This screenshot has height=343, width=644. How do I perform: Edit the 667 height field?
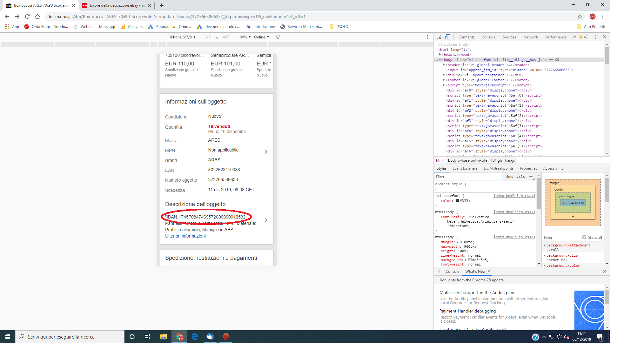226,37
